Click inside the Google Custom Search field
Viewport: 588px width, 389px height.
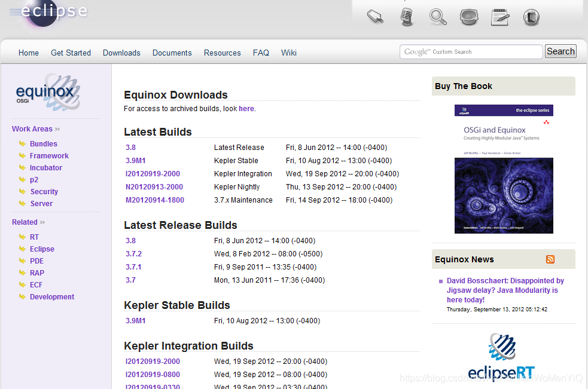click(x=471, y=51)
